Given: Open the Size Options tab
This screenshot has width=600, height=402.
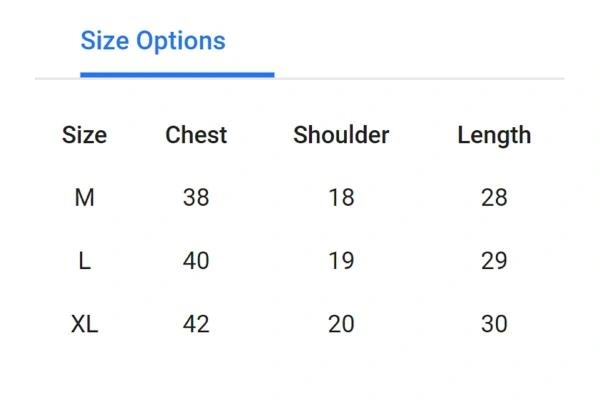Looking at the screenshot, I should pyautogui.click(x=153, y=41).
